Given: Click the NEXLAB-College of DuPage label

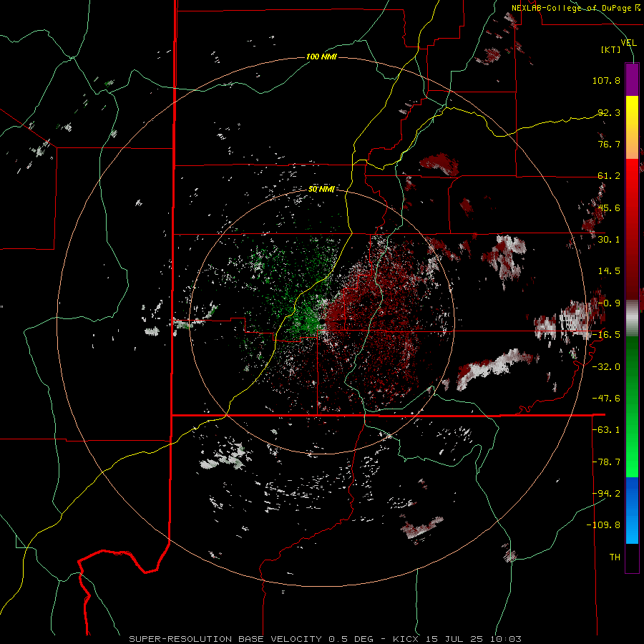Looking at the screenshot, I should 575,8.
